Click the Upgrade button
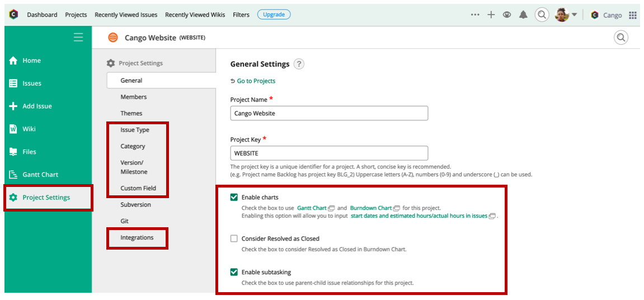Image resolution: width=644 pixels, height=300 pixels. coord(274,15)
